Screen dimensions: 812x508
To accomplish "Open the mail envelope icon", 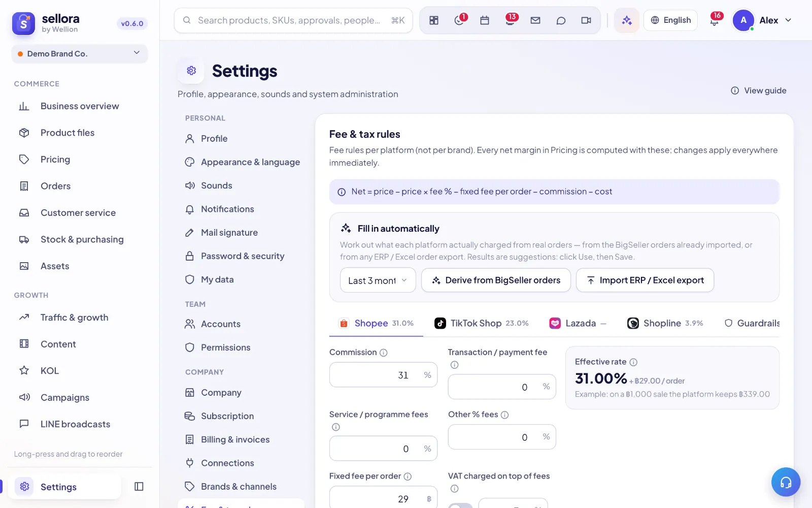I will point(535,20).
